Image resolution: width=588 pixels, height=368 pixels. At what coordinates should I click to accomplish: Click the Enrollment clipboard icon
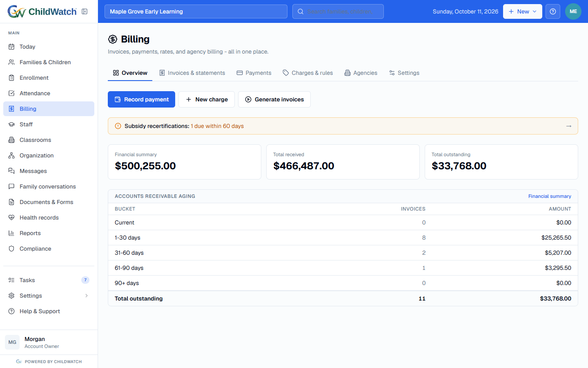11,78
